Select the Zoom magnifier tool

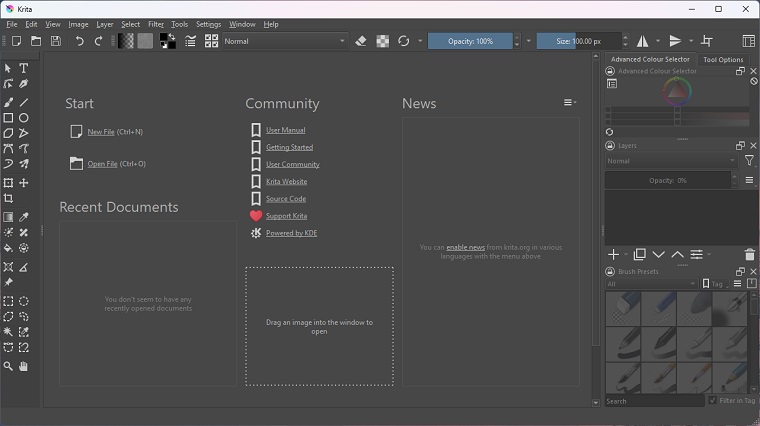pyautogui.click(x=8, y=366)
